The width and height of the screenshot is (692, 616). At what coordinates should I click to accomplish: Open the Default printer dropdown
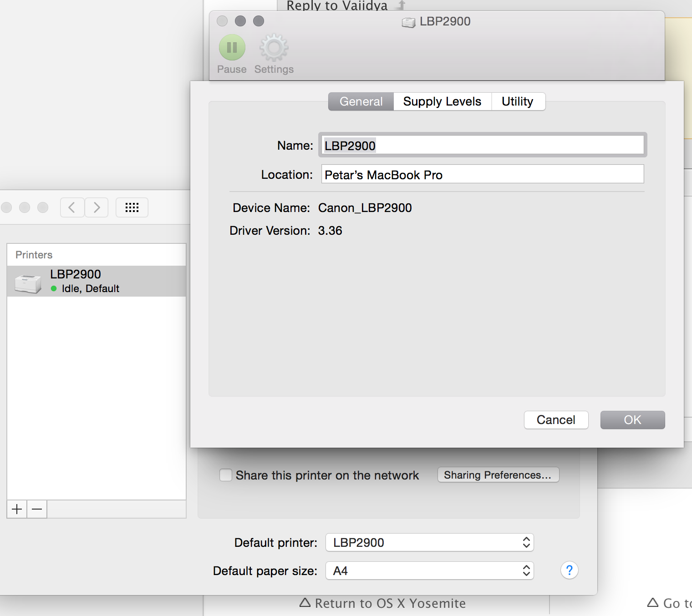pyautogui.click(x=429, y=542)
